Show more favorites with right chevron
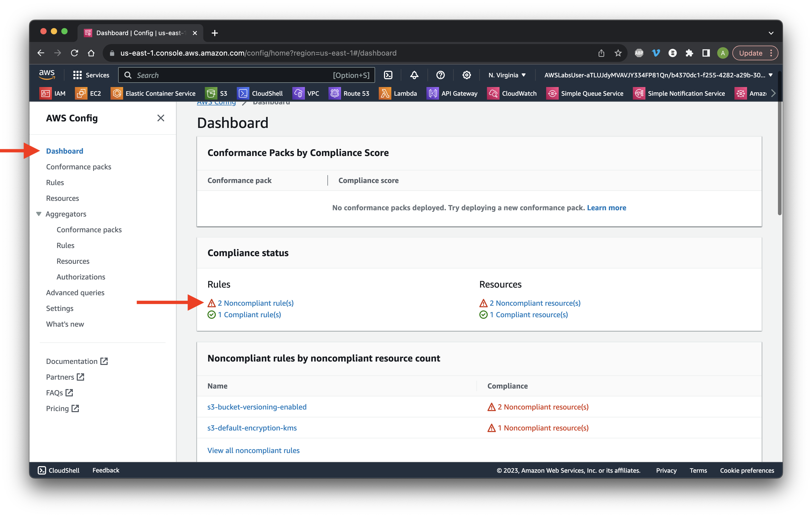812x517 pixels. pos(773,94)
